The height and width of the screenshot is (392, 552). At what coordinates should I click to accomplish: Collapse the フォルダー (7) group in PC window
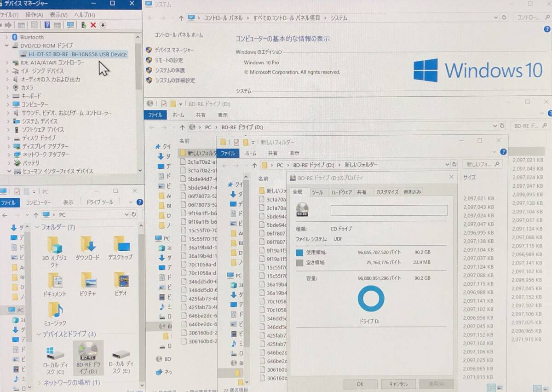pyautogui.click(x=37, y=227)
